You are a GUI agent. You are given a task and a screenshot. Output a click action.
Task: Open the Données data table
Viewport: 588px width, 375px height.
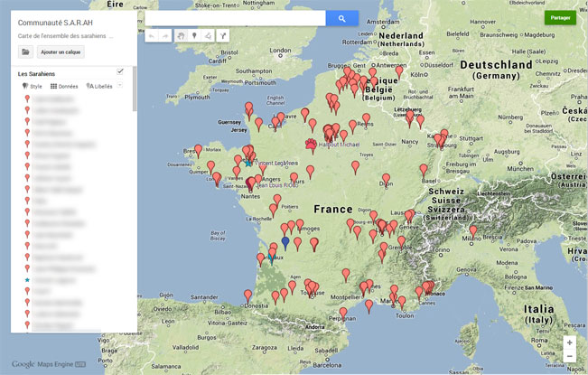click(64, 86)
